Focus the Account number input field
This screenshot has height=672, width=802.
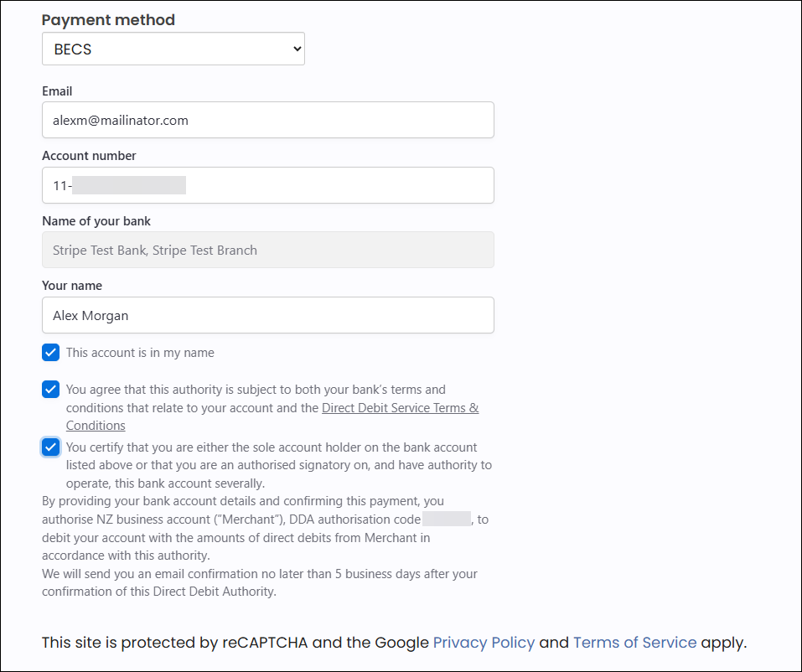267,185
